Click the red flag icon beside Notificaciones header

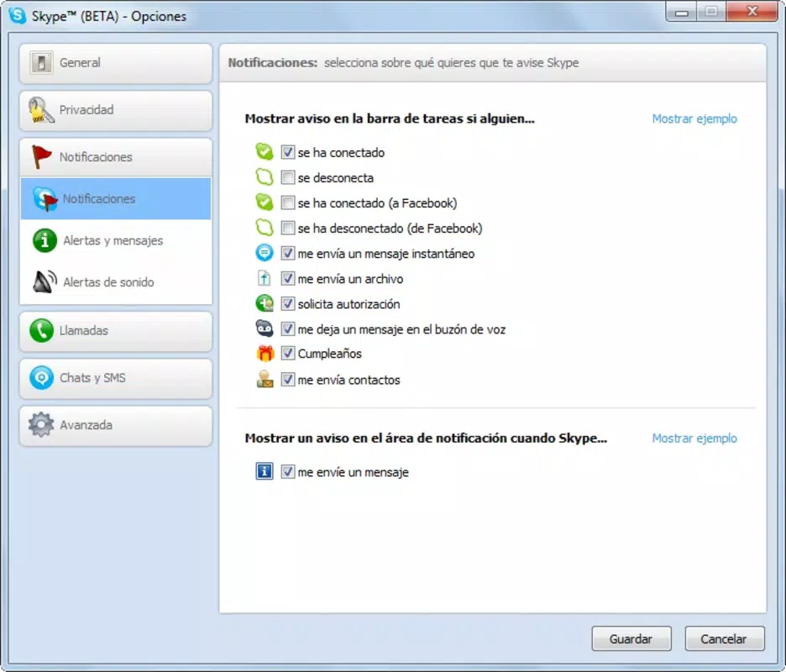[41, 156]
